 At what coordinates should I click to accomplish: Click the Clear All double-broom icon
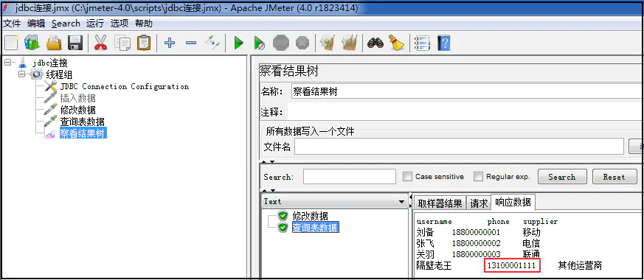pos(350,43)
